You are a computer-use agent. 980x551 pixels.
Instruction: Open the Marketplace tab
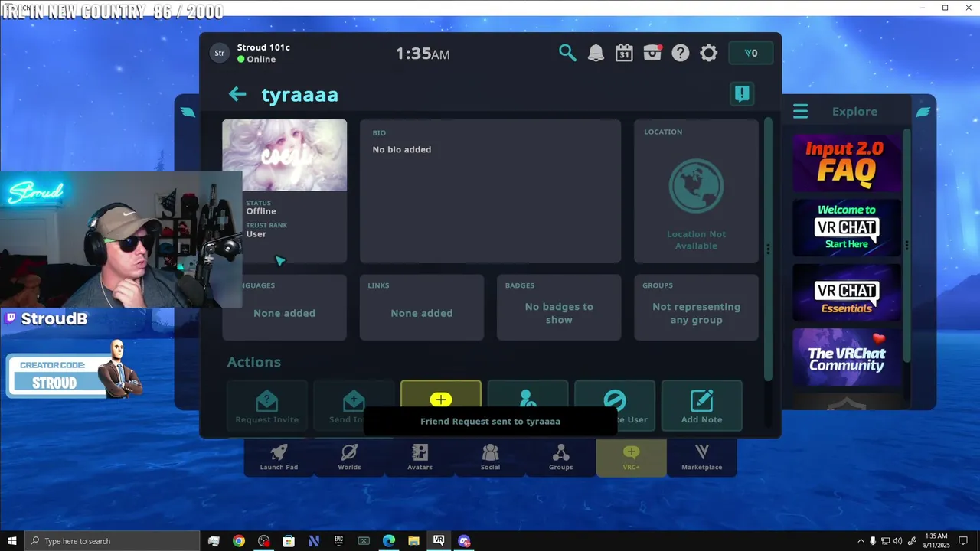[701, 457]
